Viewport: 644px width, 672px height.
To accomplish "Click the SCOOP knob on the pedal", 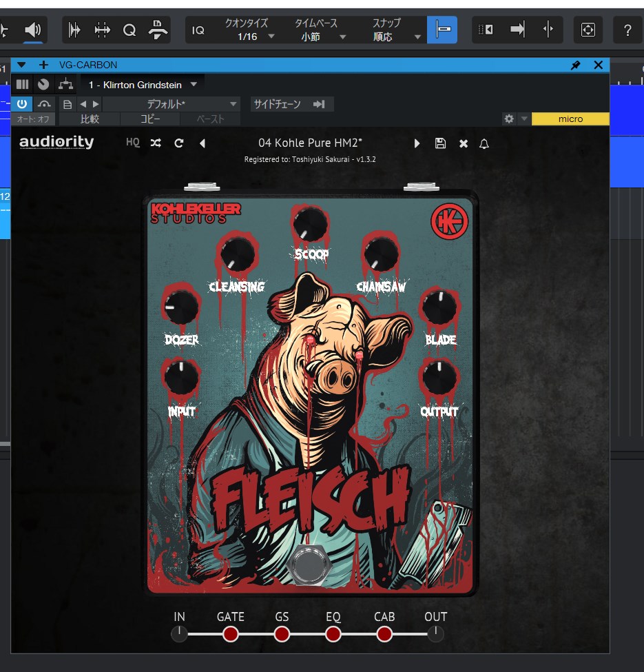I will 311,225.
